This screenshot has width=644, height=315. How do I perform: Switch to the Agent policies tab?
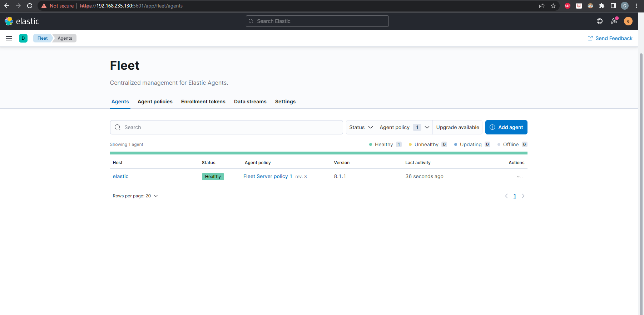click(x=155, y=102)
